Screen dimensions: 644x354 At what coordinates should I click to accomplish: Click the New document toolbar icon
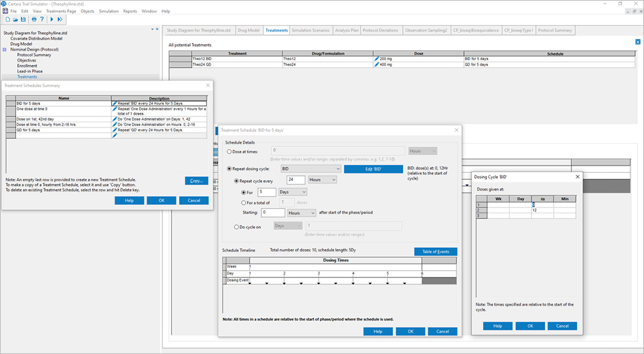pyautogui.click(x=7, y=20)
